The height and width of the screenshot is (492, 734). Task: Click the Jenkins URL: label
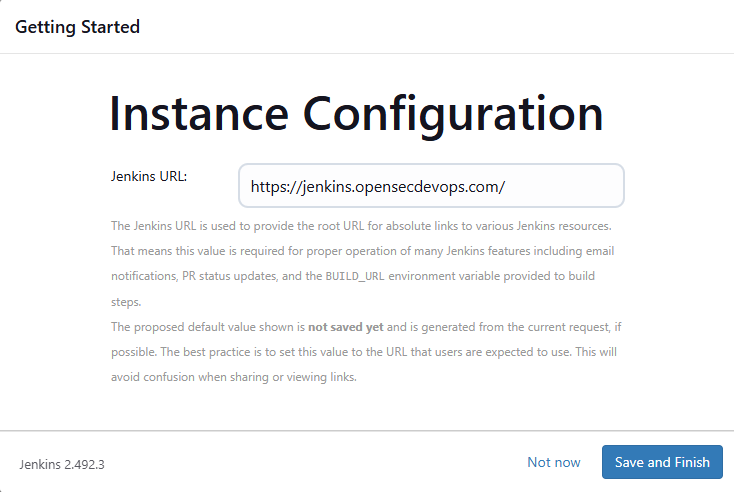point(149,176)
